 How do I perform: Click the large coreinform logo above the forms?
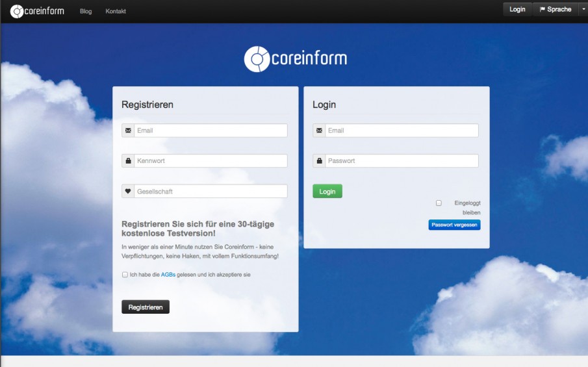tap(296, 59)
